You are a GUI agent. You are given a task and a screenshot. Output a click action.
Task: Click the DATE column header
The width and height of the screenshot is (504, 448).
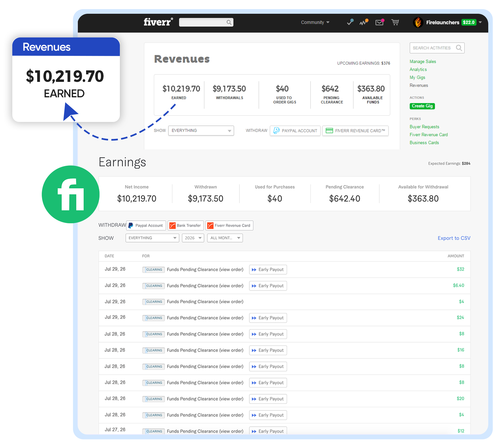[109, 256]
